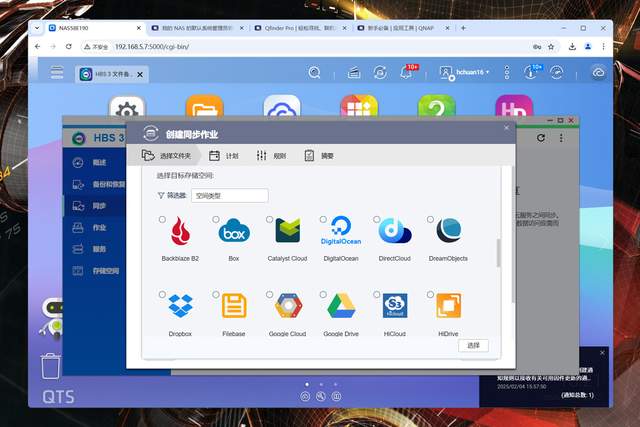This screenshot has height=427, width=640.
Task: Click the refresh icon in HBS window
Action: (541, 138)
